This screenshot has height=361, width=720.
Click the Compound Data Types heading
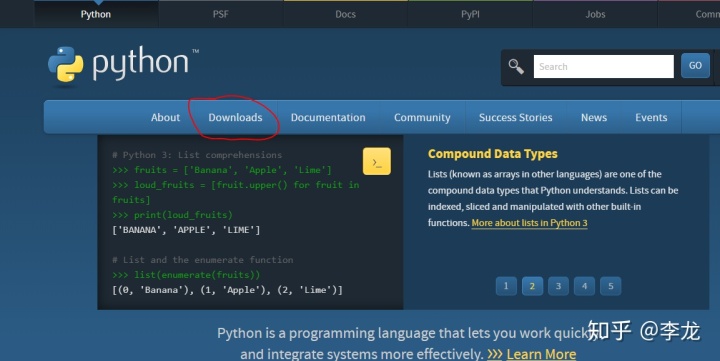click(x=493, y=154)
